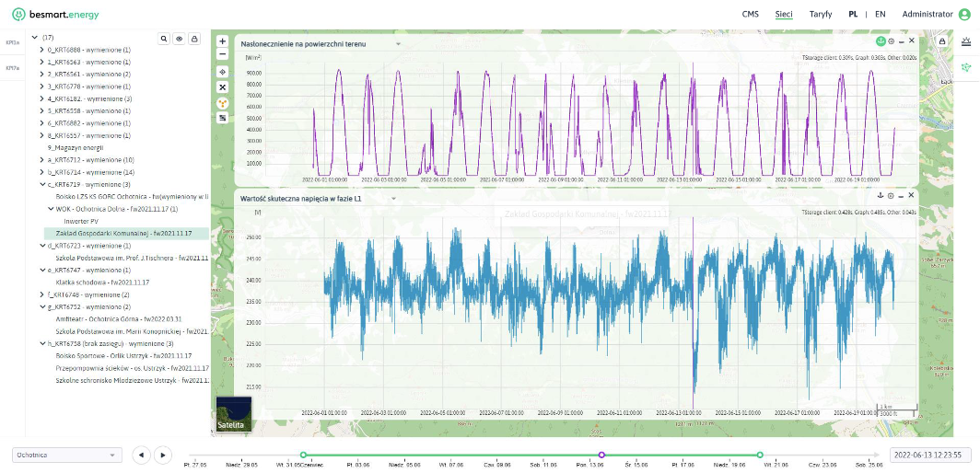Toggle the lock icon above the tree panel
The height and width of the screenshot is (473, 980).
(194, 39)
